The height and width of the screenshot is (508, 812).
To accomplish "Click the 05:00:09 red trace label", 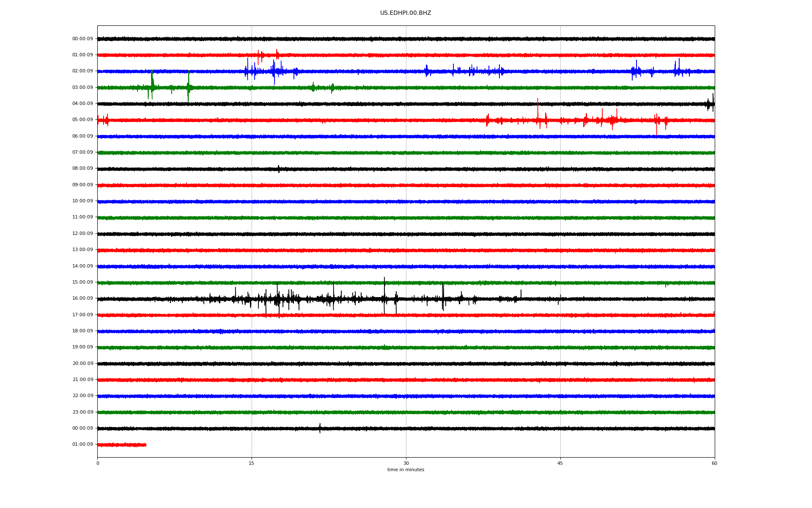I will [82, 120].
